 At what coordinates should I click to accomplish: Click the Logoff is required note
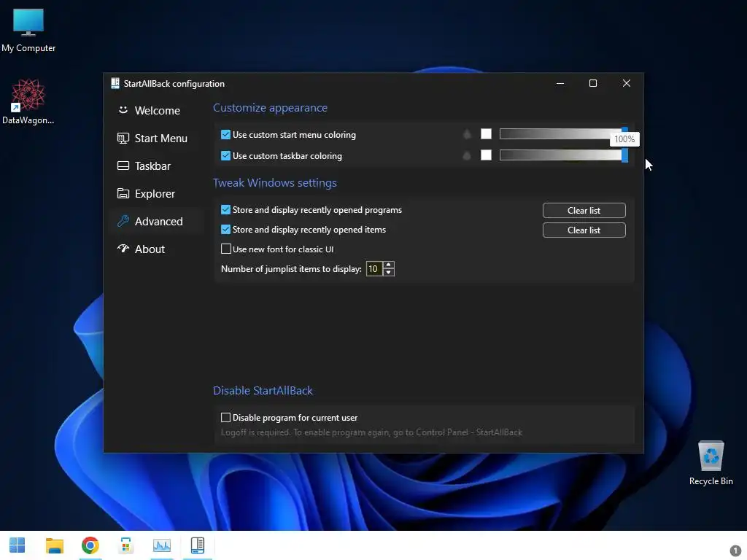pos(371,432)
